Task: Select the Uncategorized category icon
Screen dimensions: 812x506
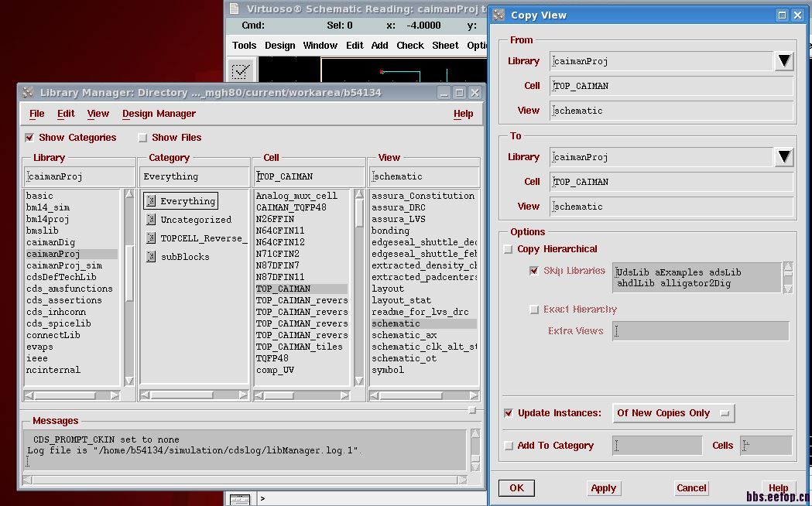Action: tap(152, 220)
